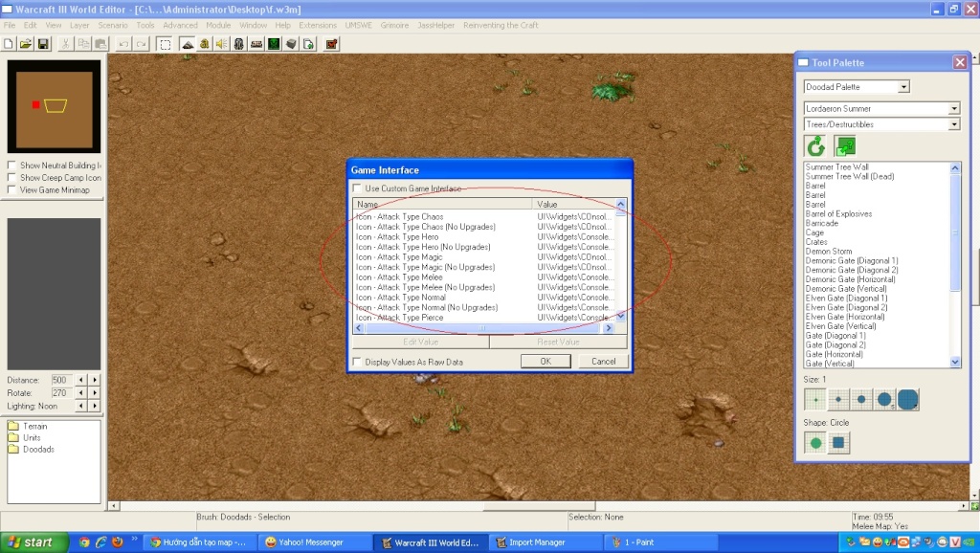980x553 pixels.
Task: Open the Object Manager cube icon
Action: pos(291,44)
